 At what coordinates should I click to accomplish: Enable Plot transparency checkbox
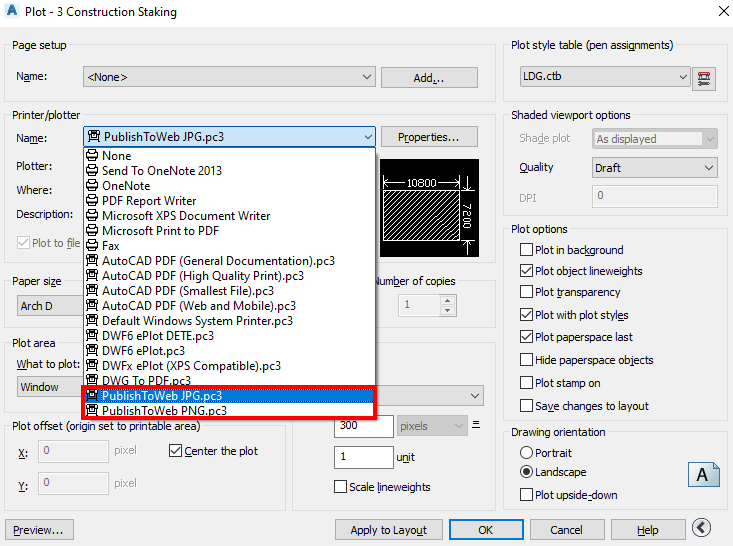point(526,292)
